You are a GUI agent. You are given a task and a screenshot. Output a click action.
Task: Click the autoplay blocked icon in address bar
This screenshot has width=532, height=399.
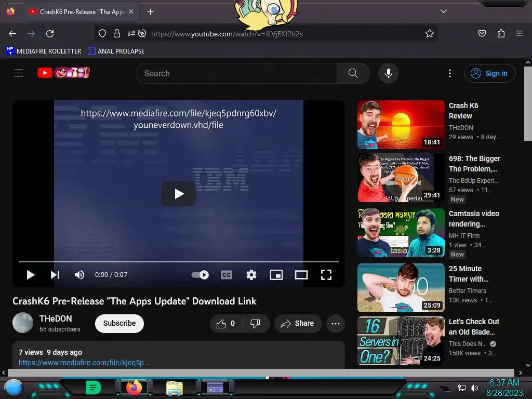click(142, 33)
